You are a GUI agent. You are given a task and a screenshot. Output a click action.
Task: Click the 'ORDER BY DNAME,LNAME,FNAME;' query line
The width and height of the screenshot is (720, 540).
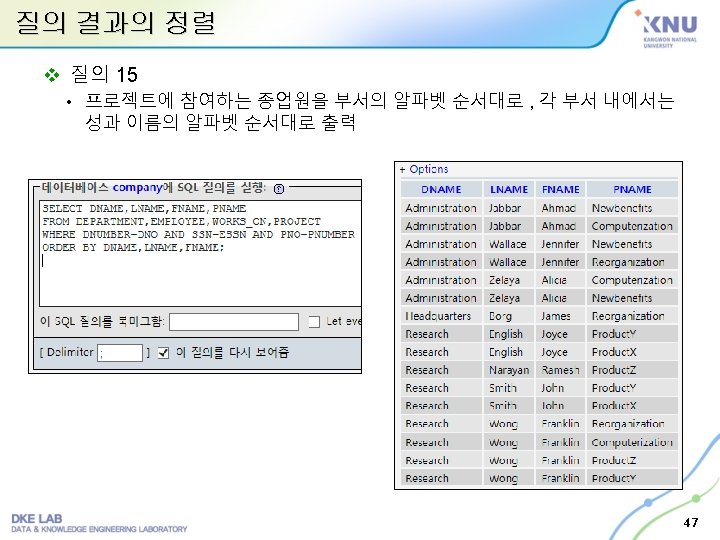point(133,248)
